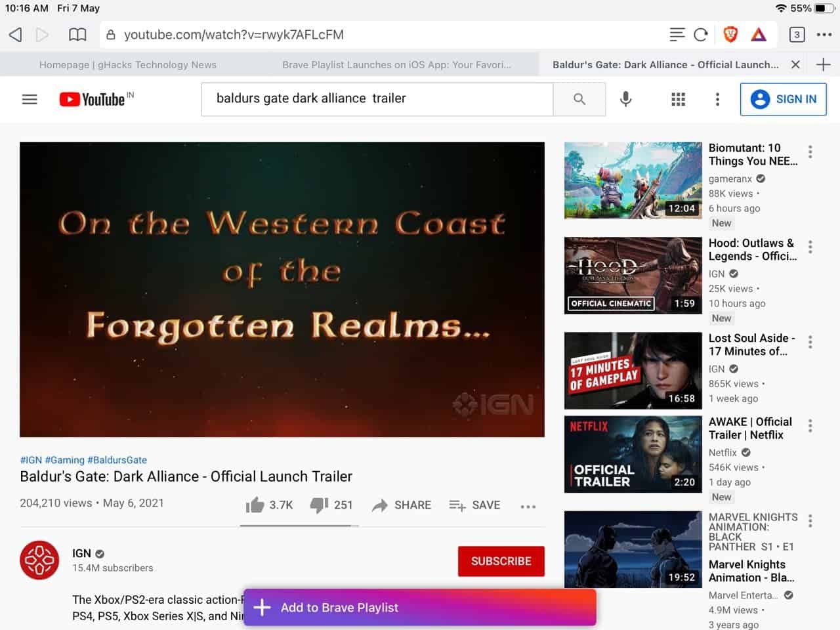
Task: Open more actions below the video
Action: [x=528, y=506]
